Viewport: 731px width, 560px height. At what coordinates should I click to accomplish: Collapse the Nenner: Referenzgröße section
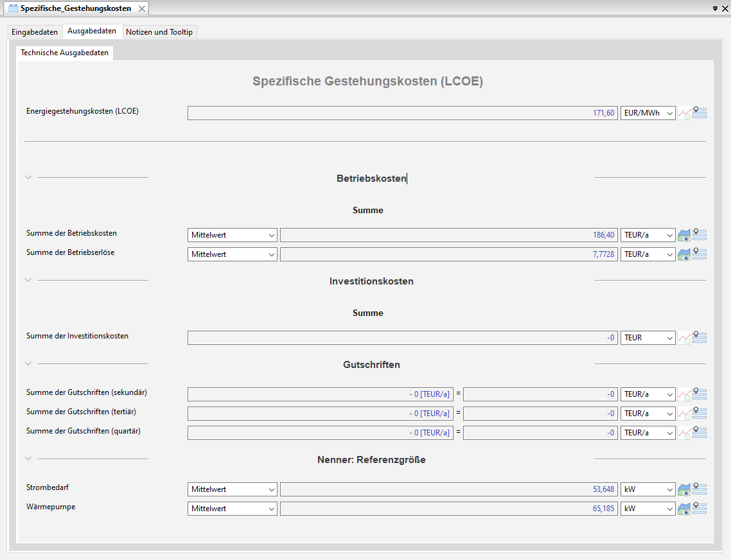(x=28, y=459)
